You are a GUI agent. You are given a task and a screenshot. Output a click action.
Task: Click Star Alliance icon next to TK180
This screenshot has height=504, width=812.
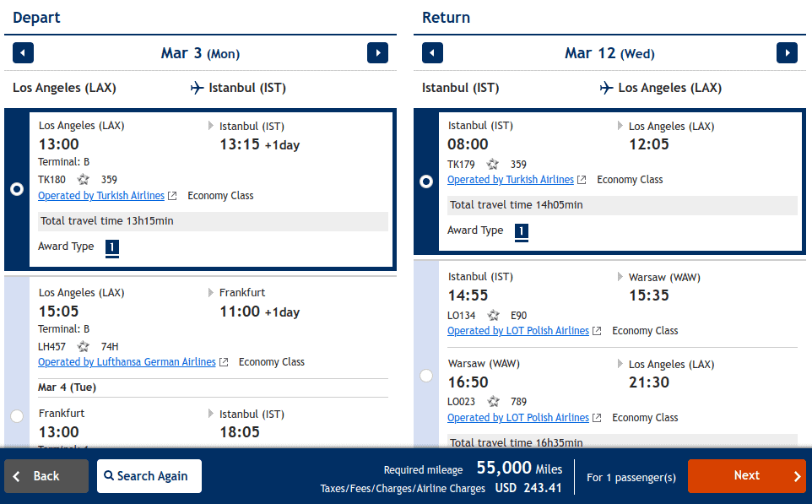[x=84, y=179]
